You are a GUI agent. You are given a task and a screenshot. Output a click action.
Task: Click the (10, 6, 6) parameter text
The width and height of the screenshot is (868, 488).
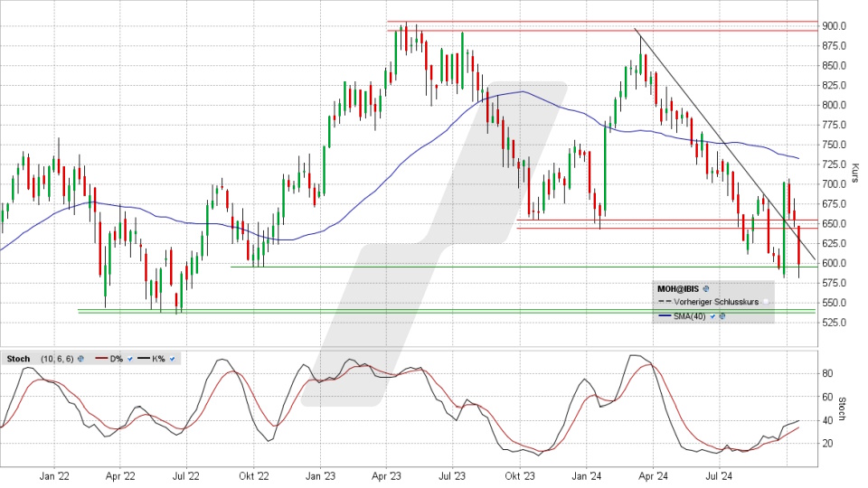(x=57, y=359)
